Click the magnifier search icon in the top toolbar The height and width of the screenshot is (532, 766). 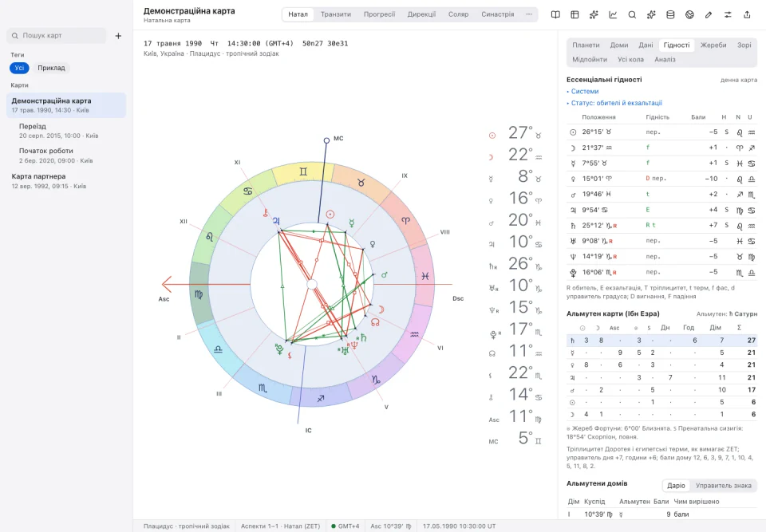(632, 14)
